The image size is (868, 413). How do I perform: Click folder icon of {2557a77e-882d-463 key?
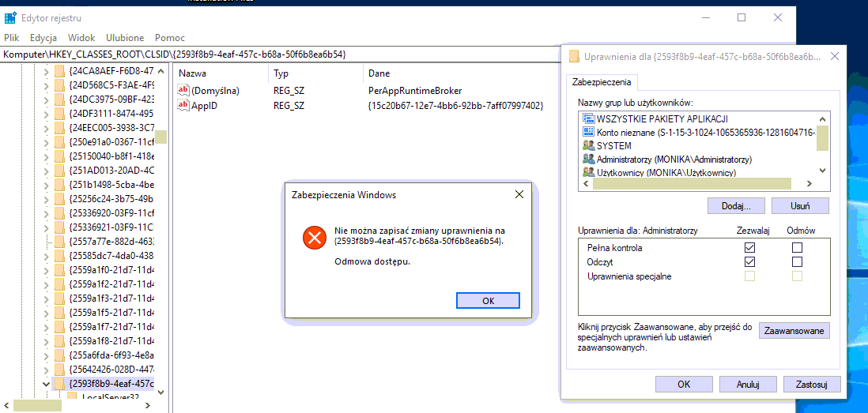click(x=60, y=241)
